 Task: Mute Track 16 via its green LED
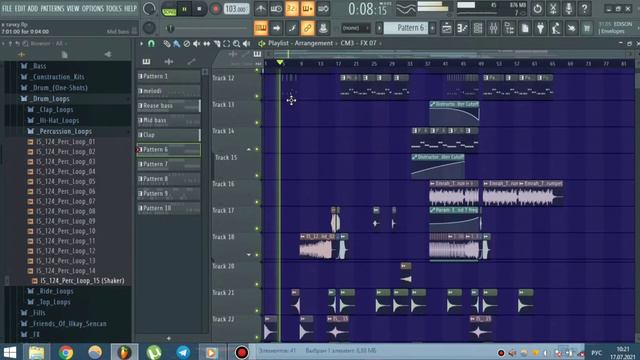tap(257, 202)
